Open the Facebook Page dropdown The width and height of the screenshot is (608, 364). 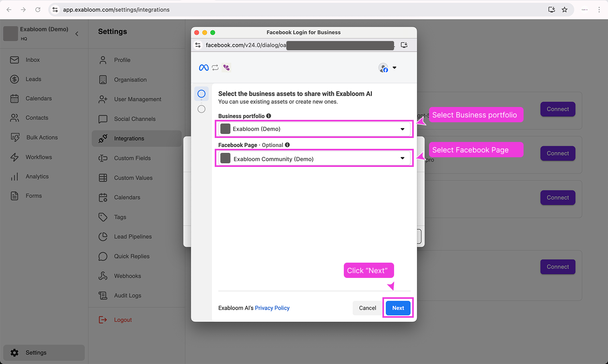314,159
